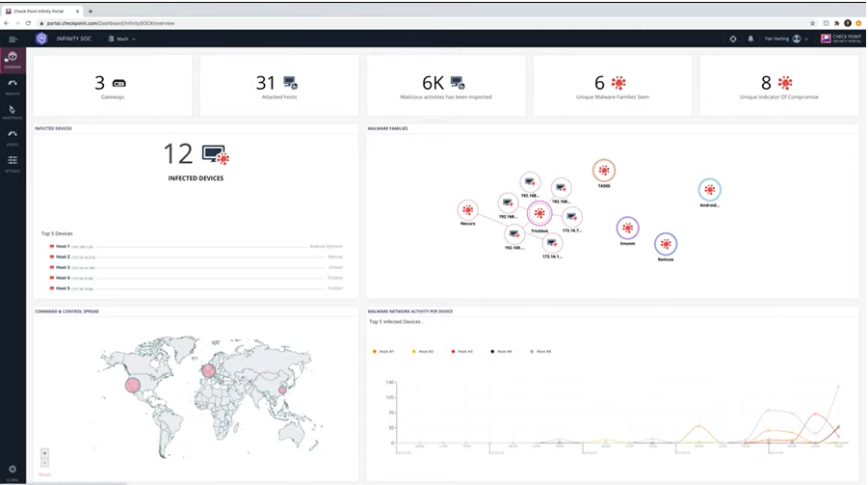
Task: Click the map zoom in button
Action: click(44, 451)
